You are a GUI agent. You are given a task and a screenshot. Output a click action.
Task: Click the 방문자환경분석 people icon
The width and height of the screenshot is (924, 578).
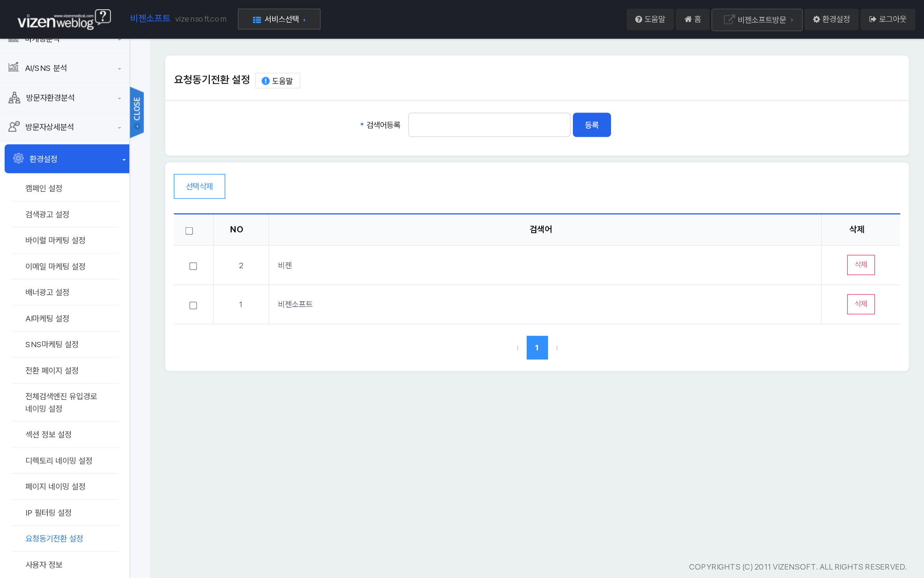click(14, 97)
